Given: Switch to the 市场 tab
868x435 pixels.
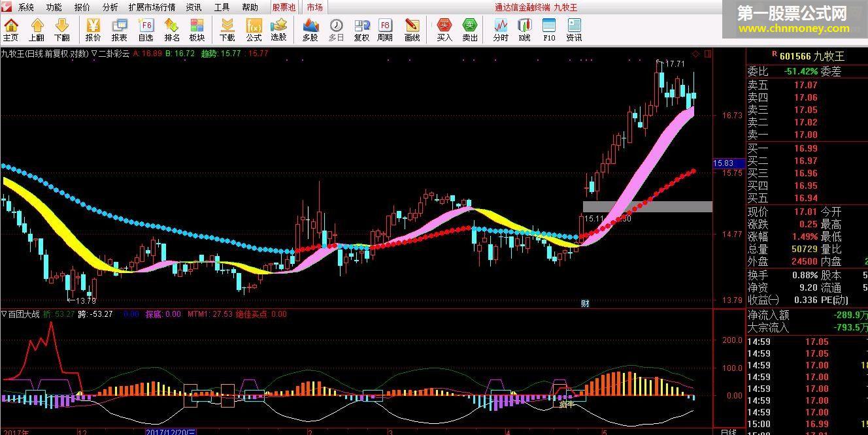Looking at the screenshot, I should (314, 7).
